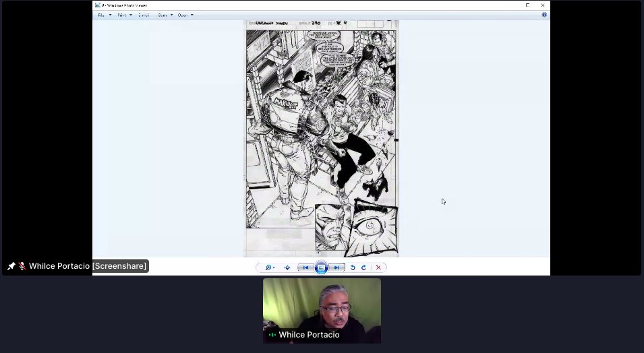Delete the image with the red X
644x353 pixels.
coord(378,267)
